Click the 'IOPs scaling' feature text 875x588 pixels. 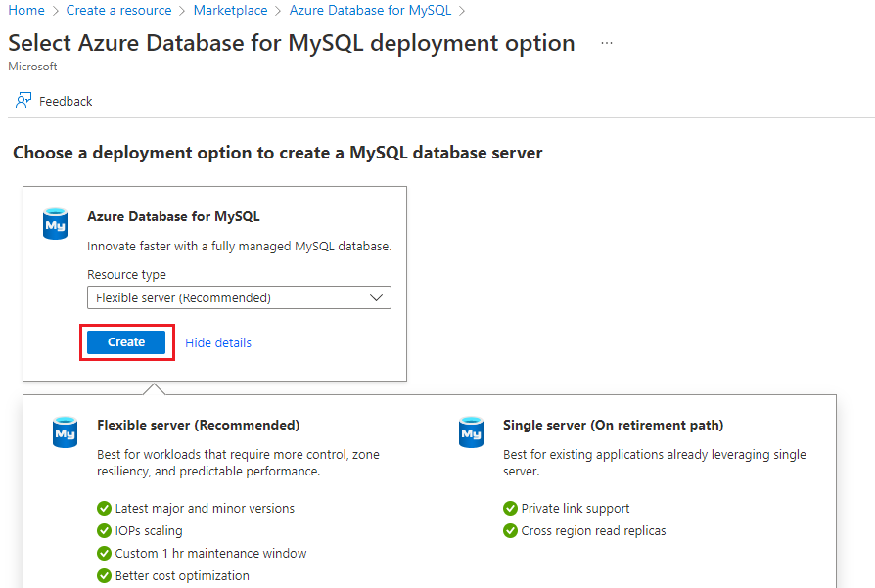click(149, 530)
